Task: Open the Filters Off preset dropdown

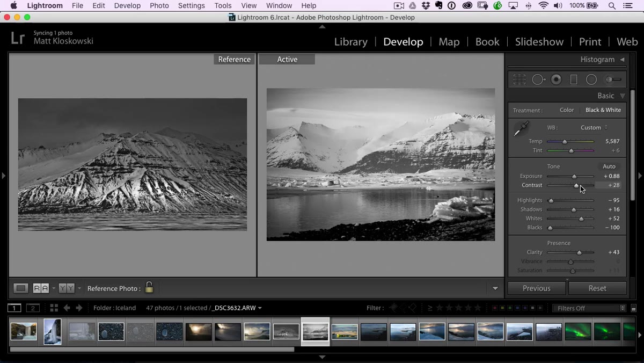Action: pos(589,308)
